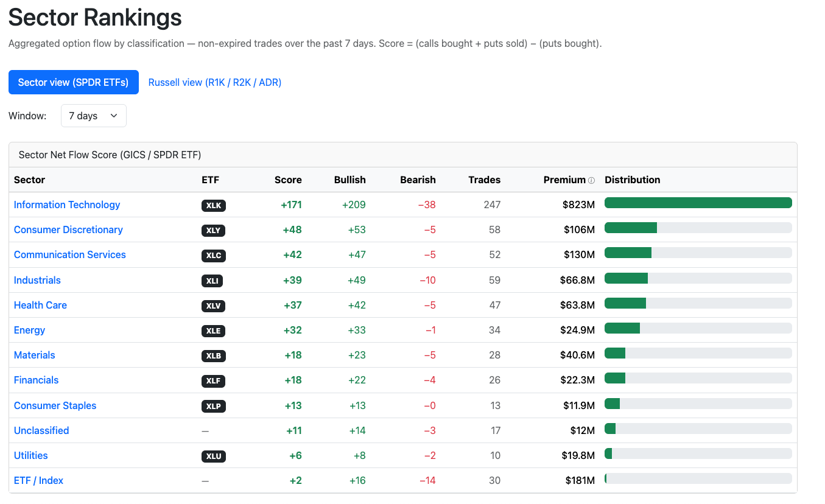Screen dimensions: 825x504
Task: Open the Consumer Discretionary sector link
Action: (68, 229)
